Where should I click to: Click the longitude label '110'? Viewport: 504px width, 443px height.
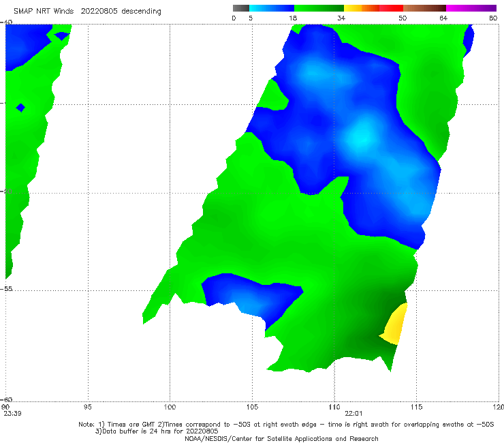[x=334, y=407]
